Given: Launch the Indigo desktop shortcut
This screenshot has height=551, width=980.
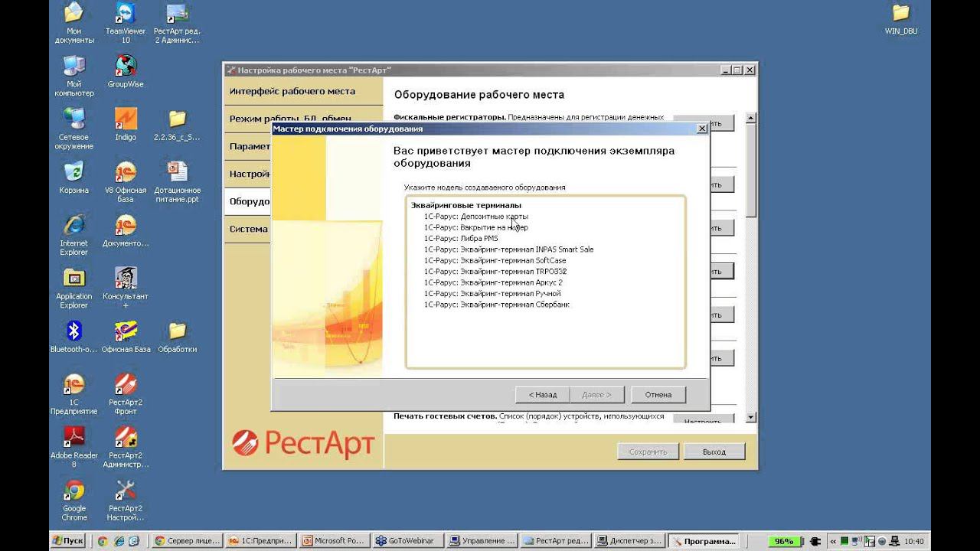Looking at the screenshot, I should 126,124.
